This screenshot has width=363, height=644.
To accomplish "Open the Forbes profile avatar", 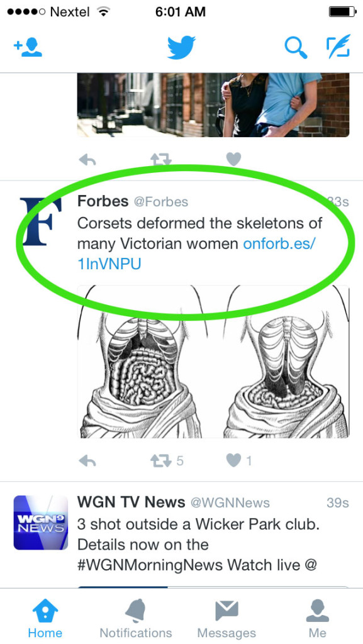I will tap(41, 222).
